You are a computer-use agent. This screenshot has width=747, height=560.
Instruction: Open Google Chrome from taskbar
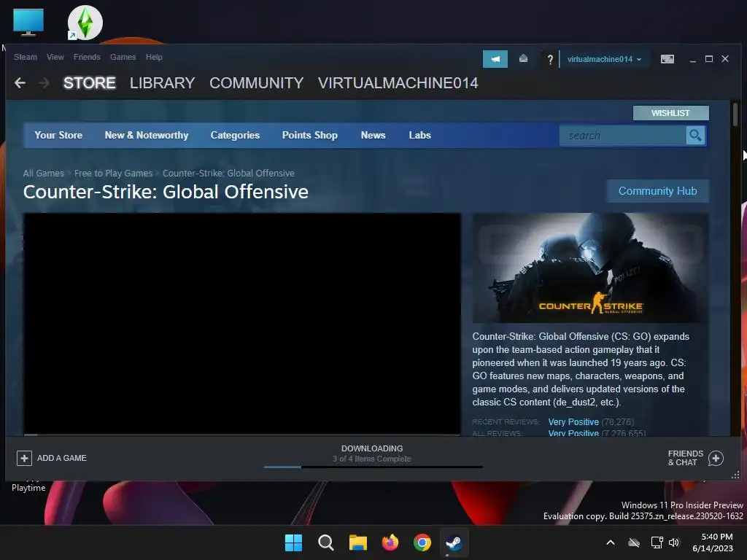[422, 542]
